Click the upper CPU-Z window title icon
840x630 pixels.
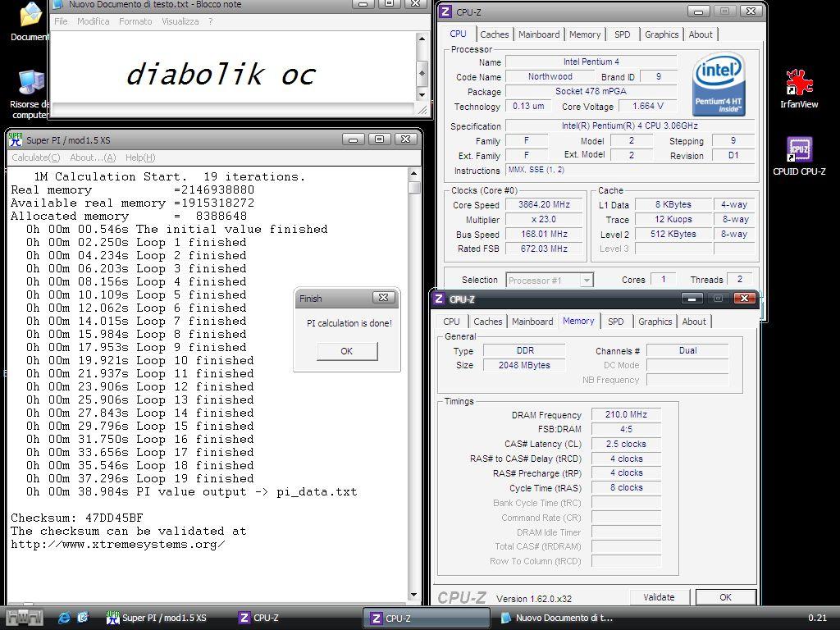[x=445, y=11]
